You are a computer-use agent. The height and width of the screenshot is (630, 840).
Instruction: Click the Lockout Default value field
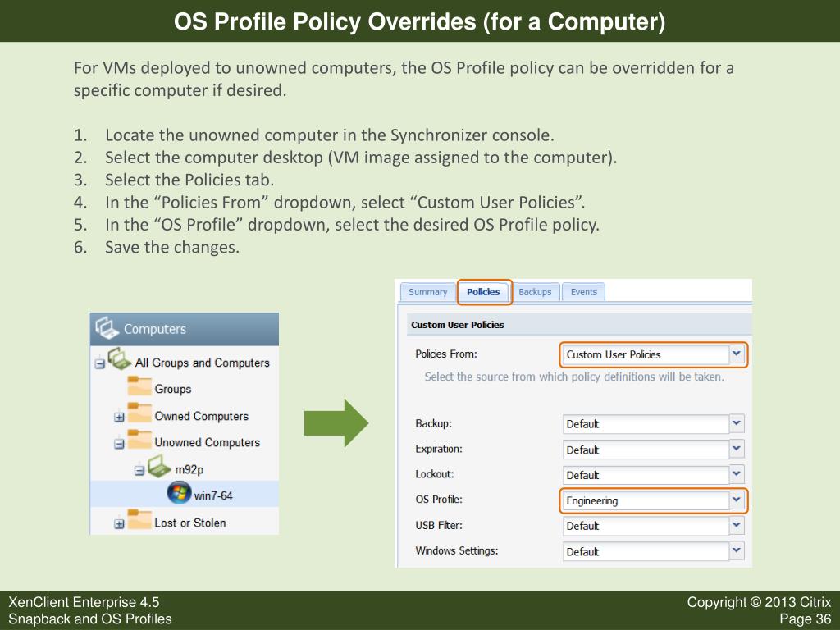coord(646,474)
